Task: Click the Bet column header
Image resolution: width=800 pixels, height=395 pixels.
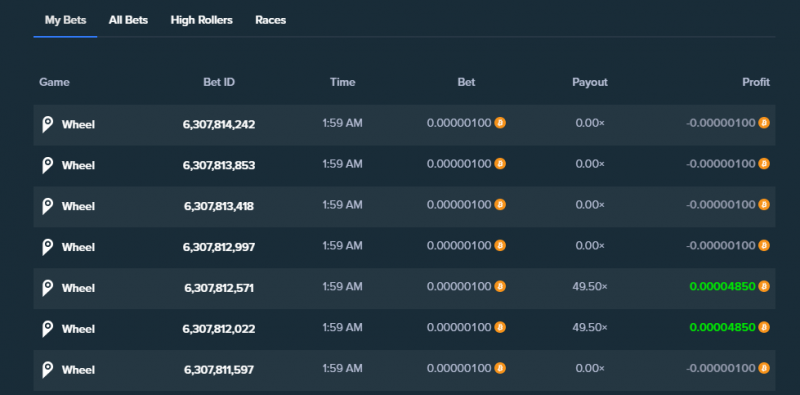Action: point(466,82)
